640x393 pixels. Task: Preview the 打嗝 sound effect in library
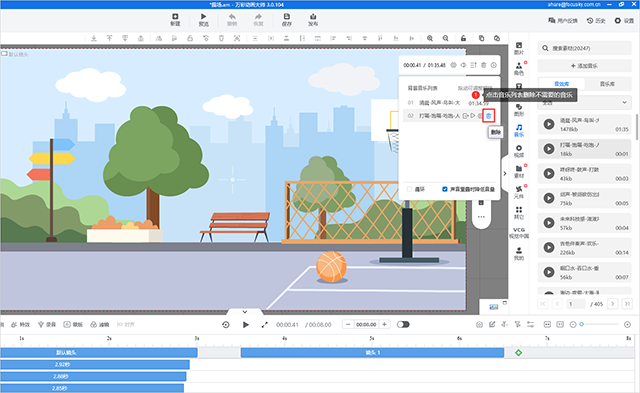[x=549, y=149]
